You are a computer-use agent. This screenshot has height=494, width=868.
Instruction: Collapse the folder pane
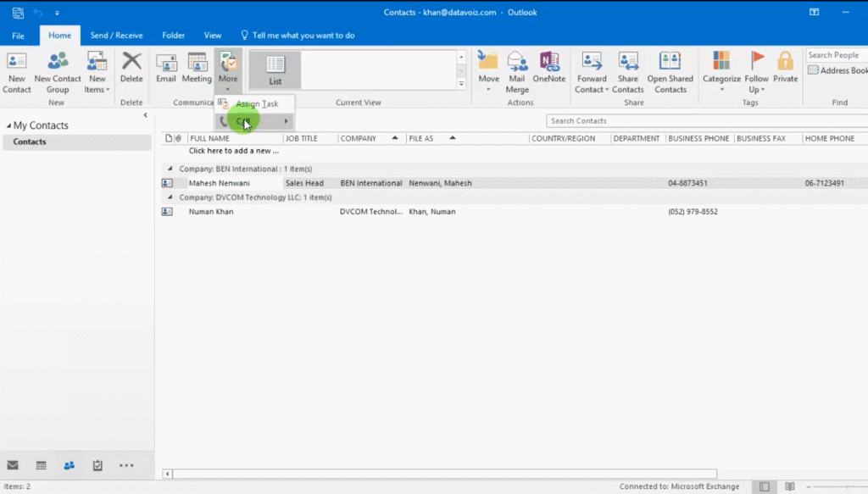145,115
